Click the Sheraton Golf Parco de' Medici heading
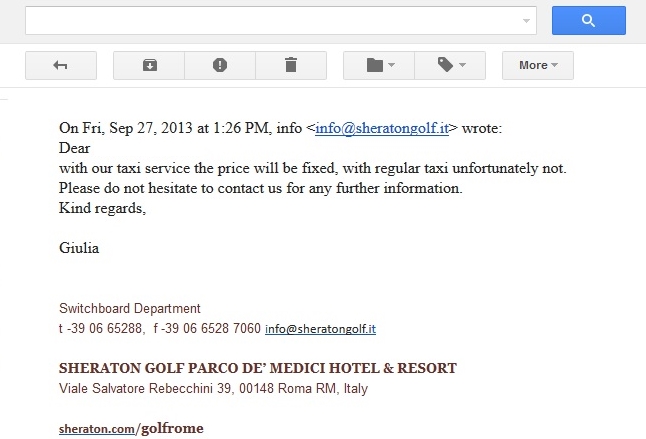The height and width of the screenshot is (439, 646). (258, 368)
